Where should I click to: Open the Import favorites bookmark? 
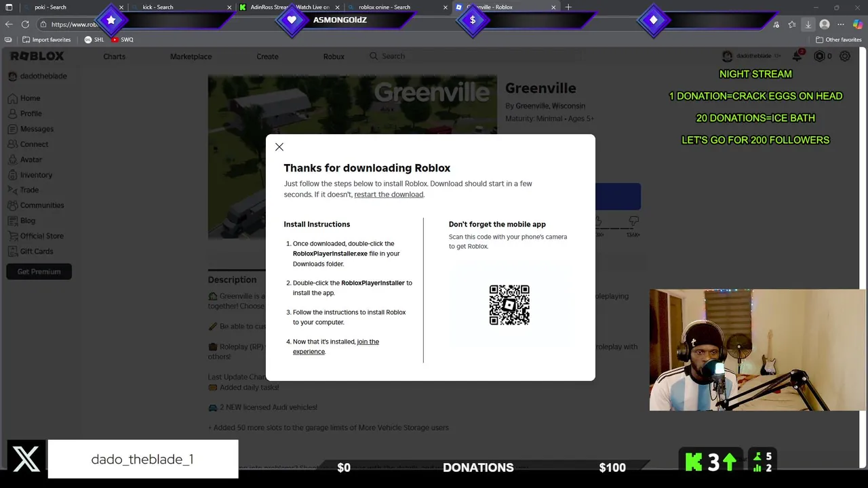click(46, 39)
